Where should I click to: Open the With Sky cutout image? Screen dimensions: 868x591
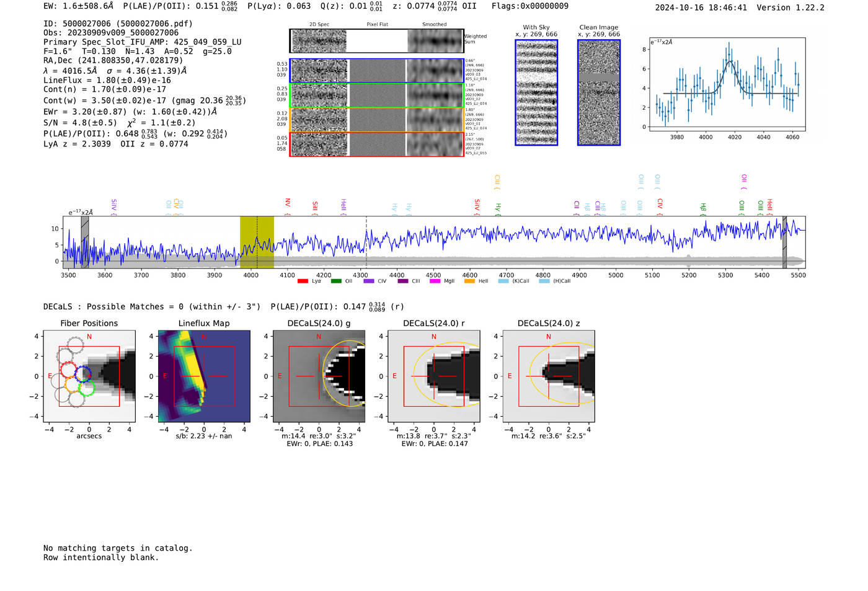coord(536,92)
